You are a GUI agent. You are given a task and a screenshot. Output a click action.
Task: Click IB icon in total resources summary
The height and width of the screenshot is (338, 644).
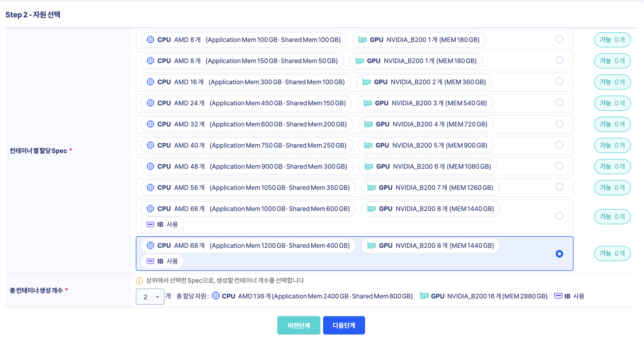558,296
